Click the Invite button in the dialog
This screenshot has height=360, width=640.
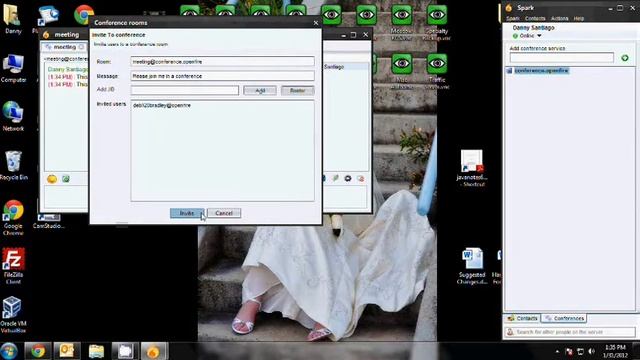[187, 213]
